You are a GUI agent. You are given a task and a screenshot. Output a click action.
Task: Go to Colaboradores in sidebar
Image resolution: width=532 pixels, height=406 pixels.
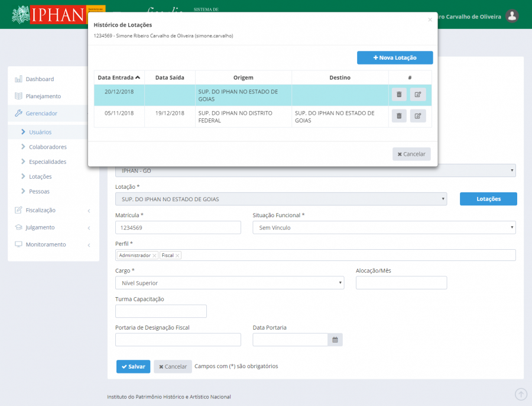tap(47, 147)
